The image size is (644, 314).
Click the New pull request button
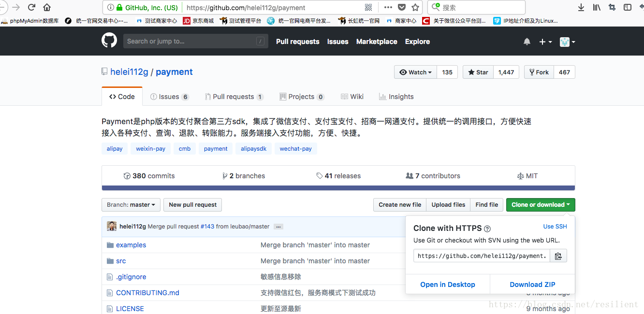192,205
